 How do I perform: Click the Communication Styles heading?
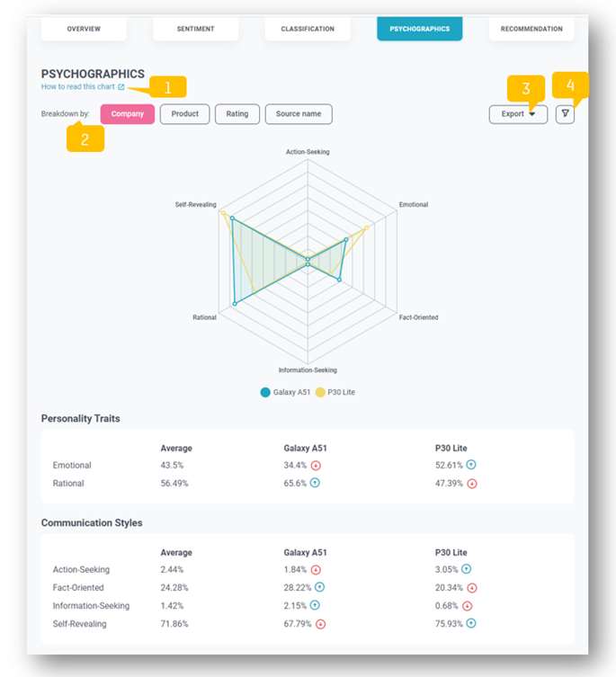point(92,523)
